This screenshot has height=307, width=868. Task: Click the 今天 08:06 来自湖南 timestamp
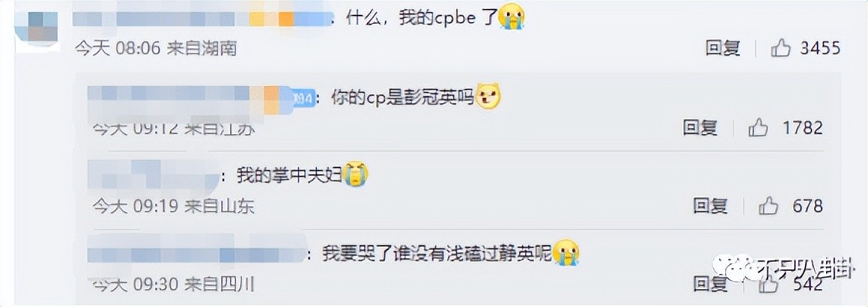156,49
